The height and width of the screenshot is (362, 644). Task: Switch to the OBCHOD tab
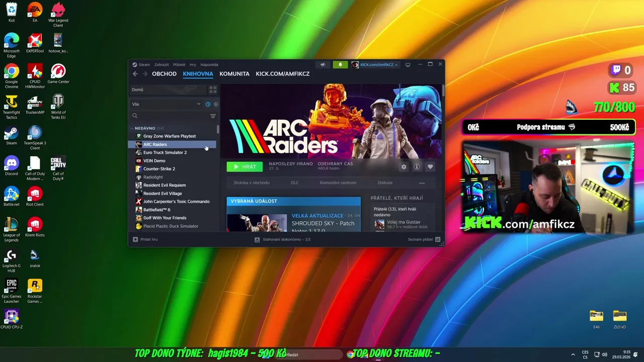165,74
